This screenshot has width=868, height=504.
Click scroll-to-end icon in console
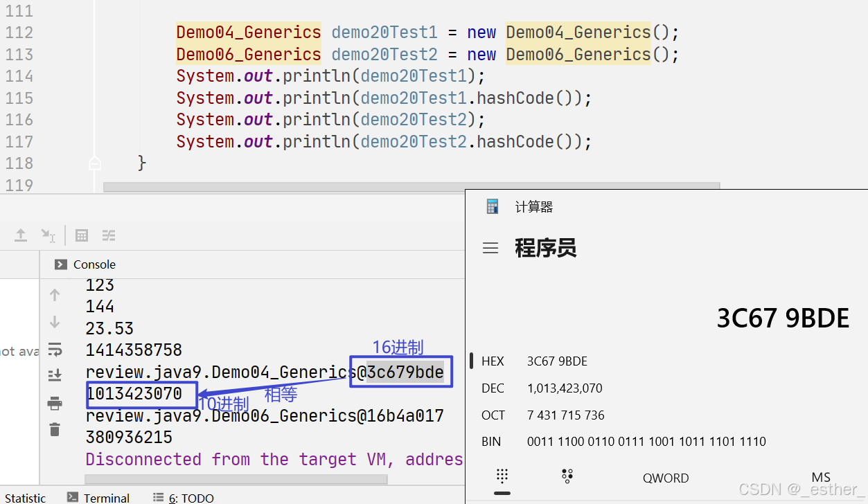pos(55,375)
